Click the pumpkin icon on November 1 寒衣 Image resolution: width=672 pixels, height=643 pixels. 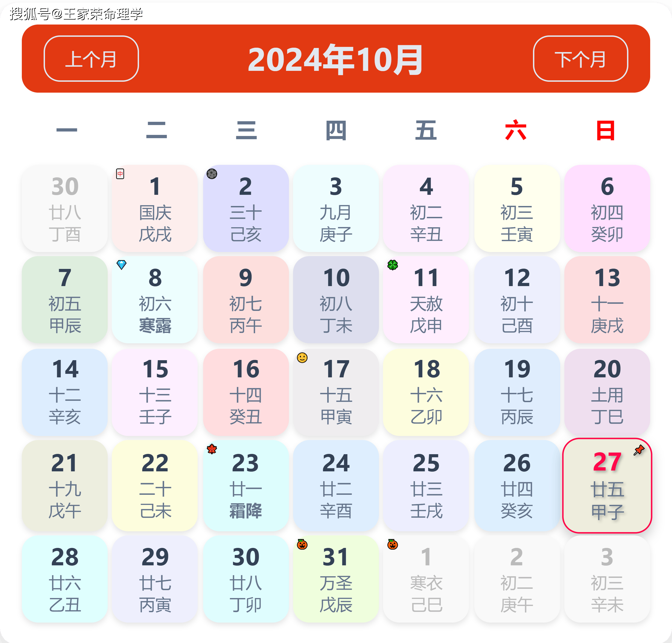click(393, 544)
